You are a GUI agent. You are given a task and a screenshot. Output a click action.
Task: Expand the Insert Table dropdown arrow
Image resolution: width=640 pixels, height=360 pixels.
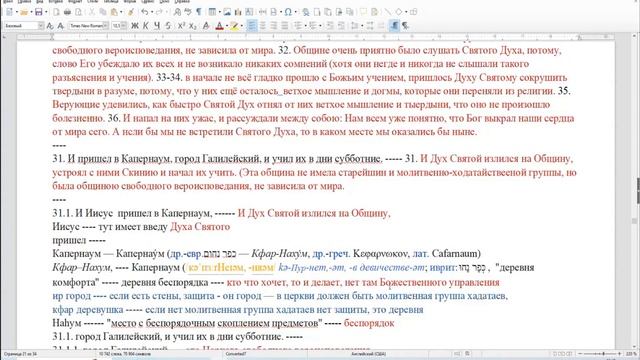(219, 12)
